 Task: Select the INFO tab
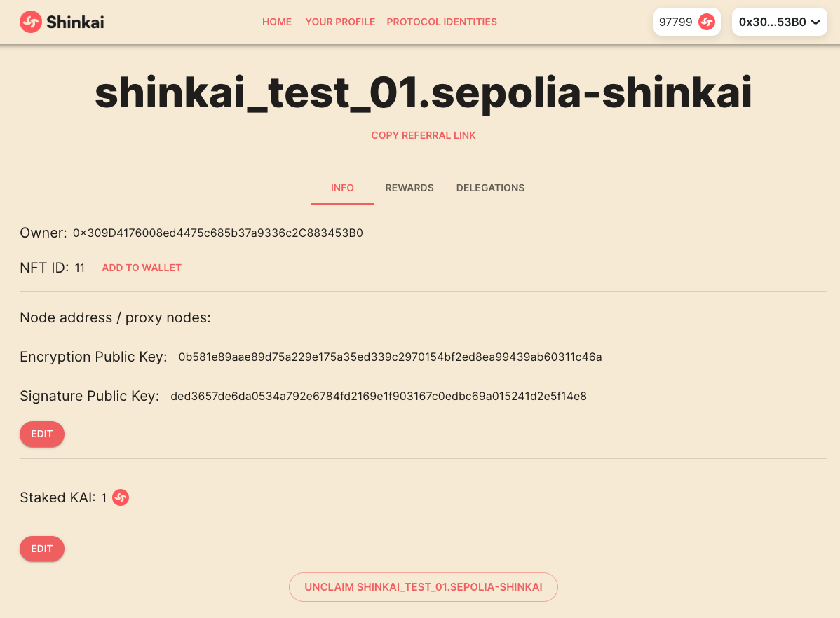tap(342, 188)
